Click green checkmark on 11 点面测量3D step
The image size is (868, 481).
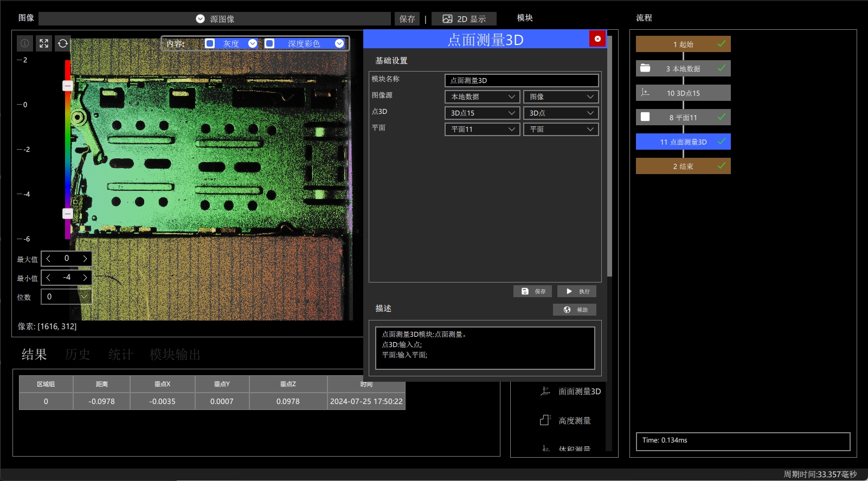click(722, 141)
